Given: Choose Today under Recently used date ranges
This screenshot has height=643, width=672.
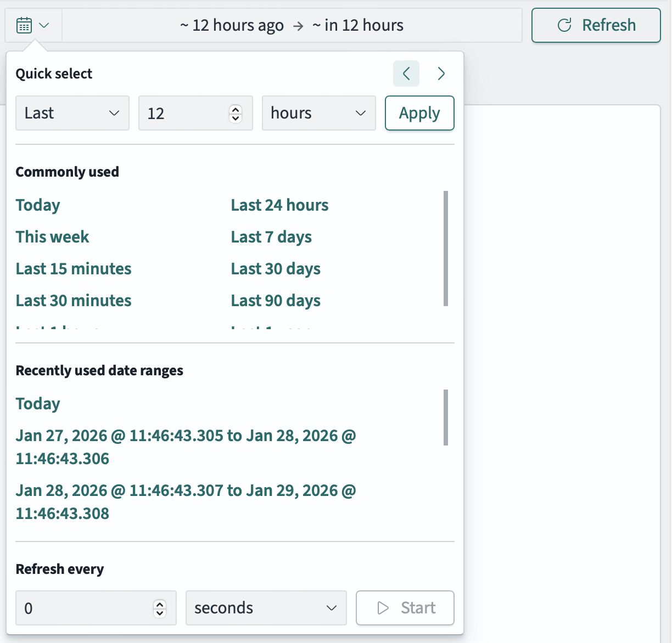Looking at the screenshot, I should click(x=38, y=404).
